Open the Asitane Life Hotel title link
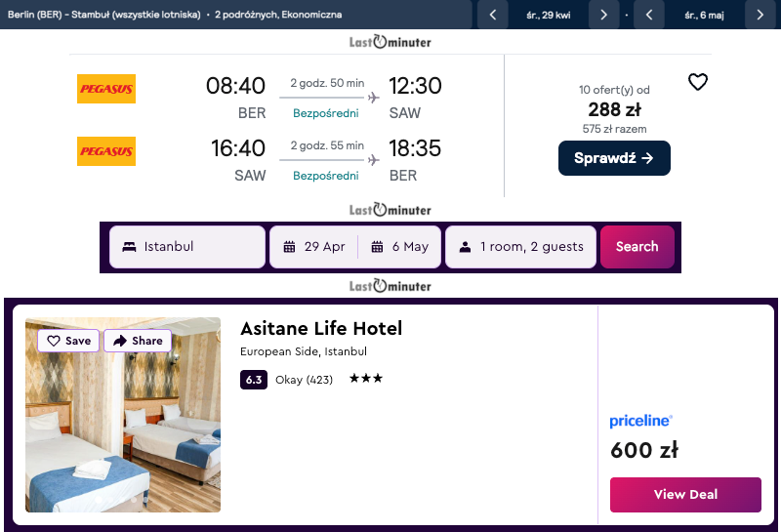This screenshot has height=532, width=781. (x=321, y=328)
